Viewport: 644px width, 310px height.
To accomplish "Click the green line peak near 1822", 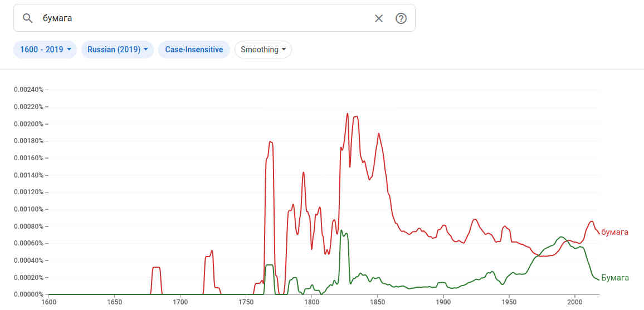I will click(341, 230).
